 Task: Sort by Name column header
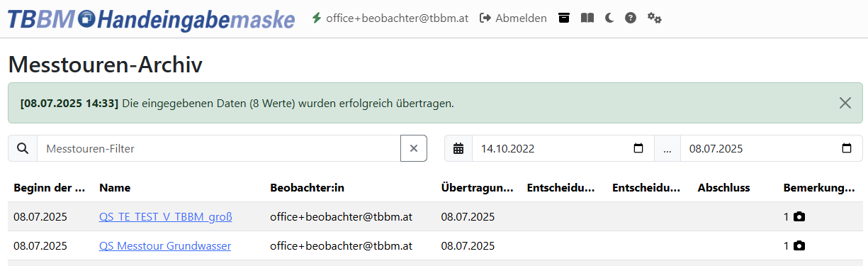pos(115,188)
